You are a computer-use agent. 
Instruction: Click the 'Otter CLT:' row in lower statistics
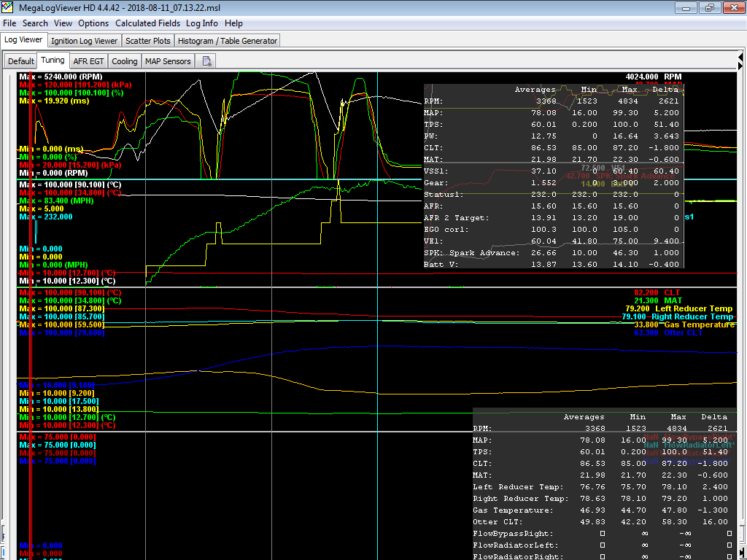pyautogui.click(x=601, y=522)
